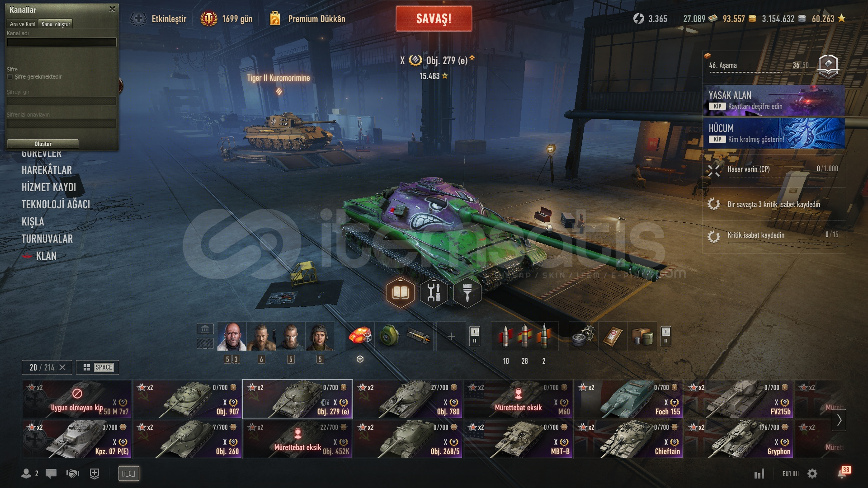
Task: Click the Oluştur channel button
Action: [x=43, y=144]
